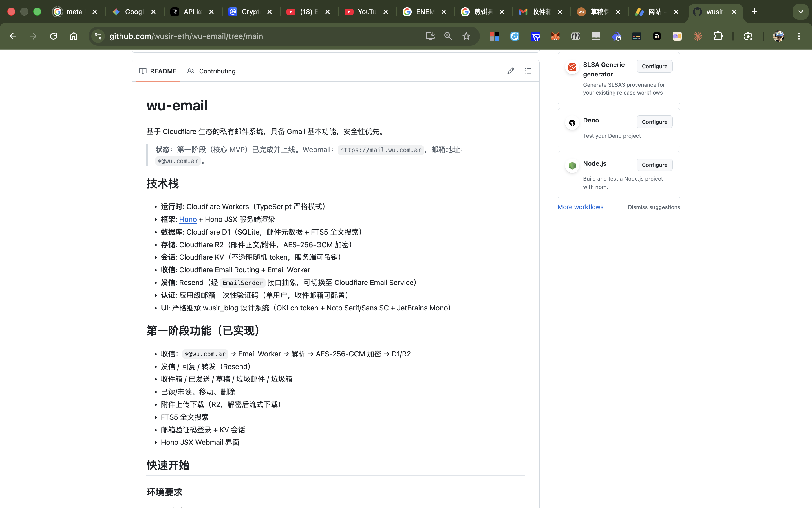
Task: Open Chrome three-dot menu
Action: click(x=799, y=36)
